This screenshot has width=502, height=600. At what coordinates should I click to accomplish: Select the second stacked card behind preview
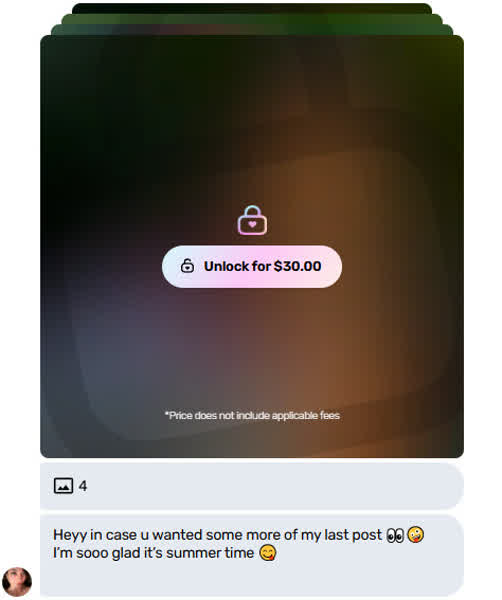pos(252,30)
